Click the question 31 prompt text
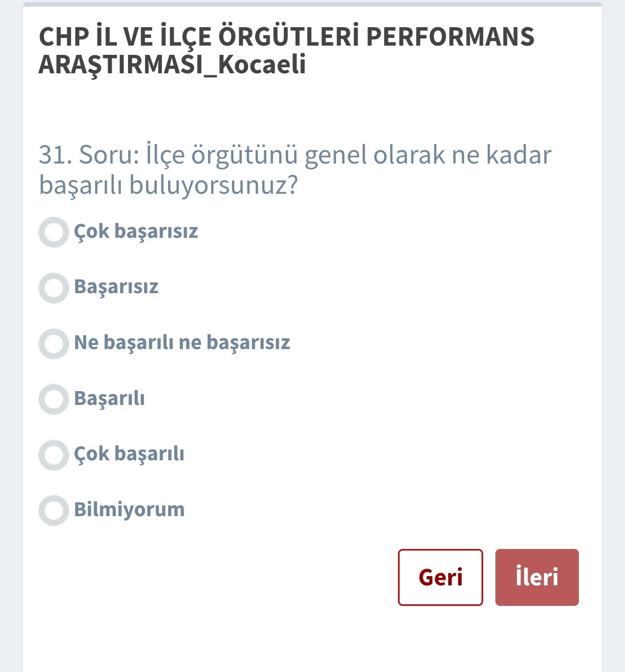 coord(295,170)
